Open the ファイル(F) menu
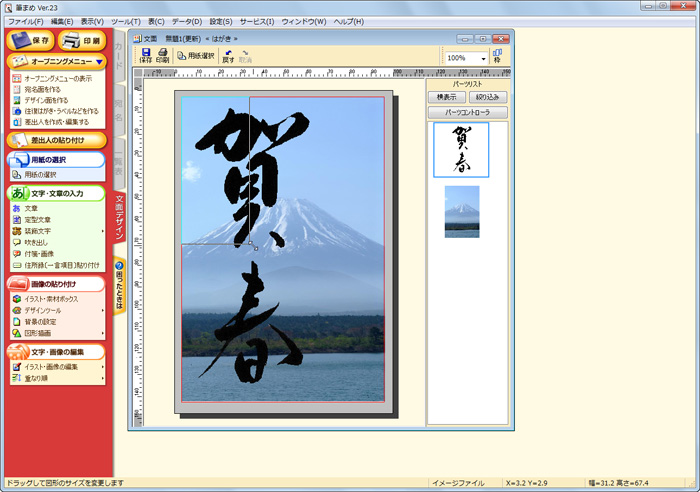 click(25, 21)
